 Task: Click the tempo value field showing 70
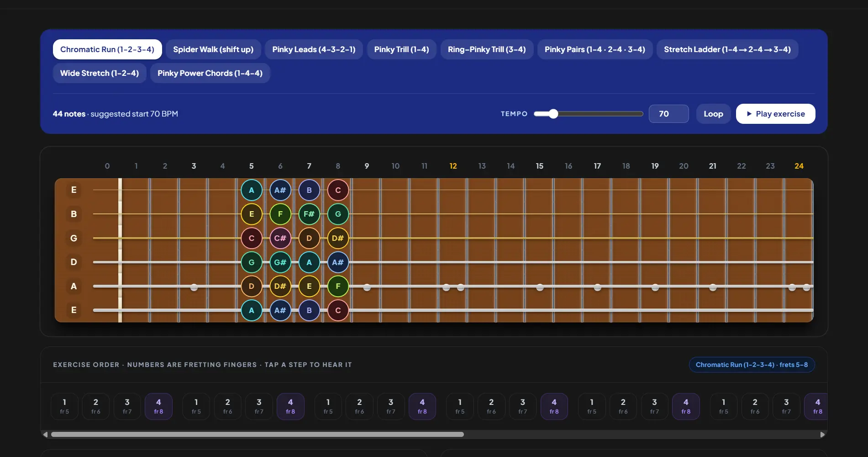tap(668, 114)
